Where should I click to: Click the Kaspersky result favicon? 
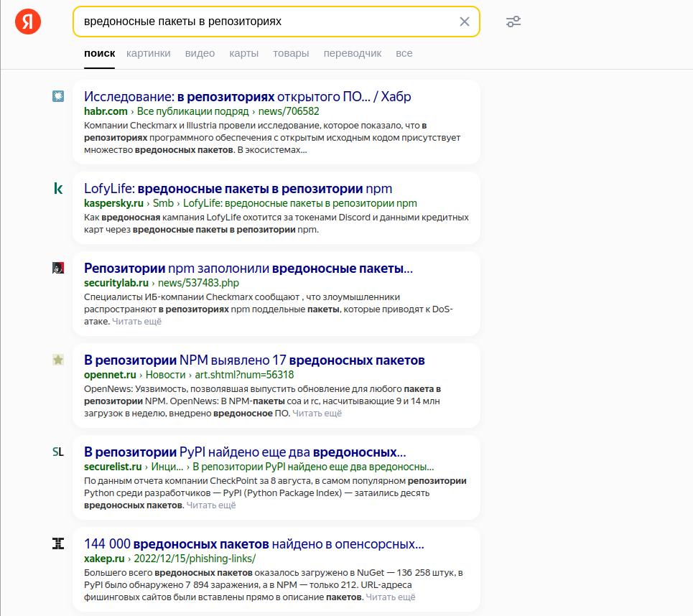[x=58, y=188]
